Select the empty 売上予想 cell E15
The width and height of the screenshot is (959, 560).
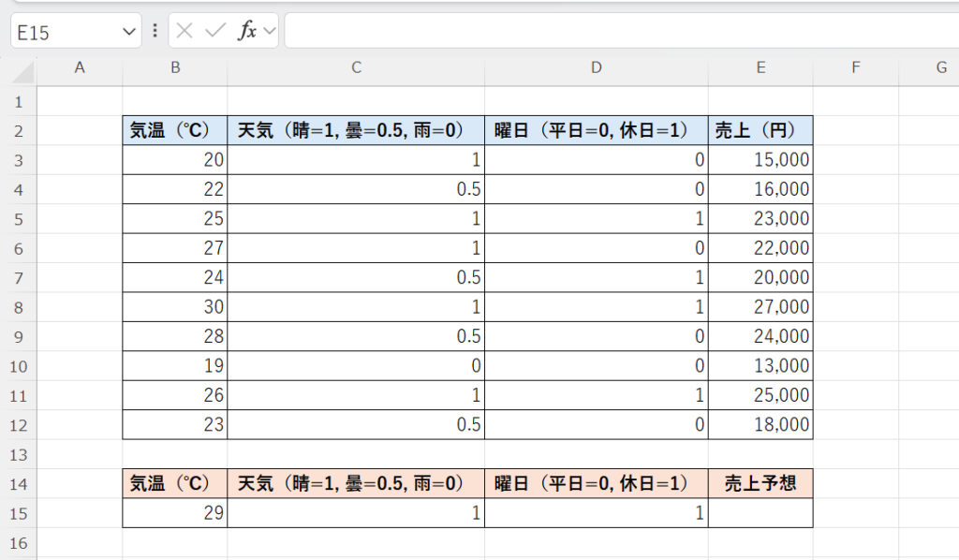[760, 513]
